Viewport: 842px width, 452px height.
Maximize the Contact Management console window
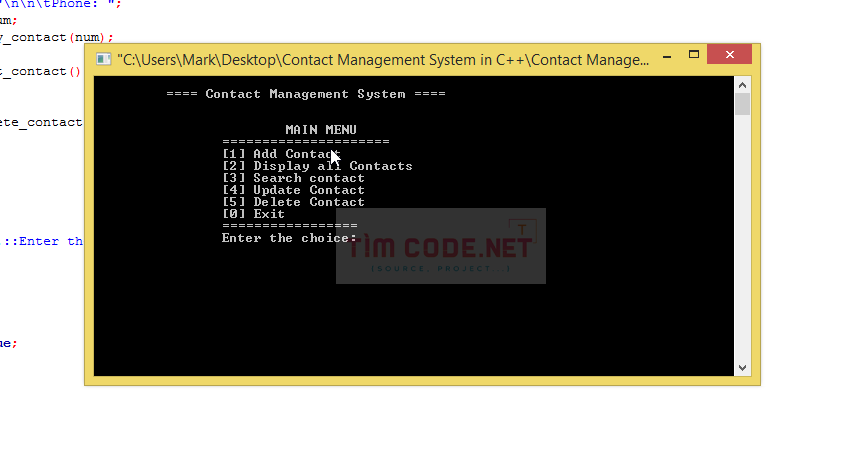coord(694,55)
